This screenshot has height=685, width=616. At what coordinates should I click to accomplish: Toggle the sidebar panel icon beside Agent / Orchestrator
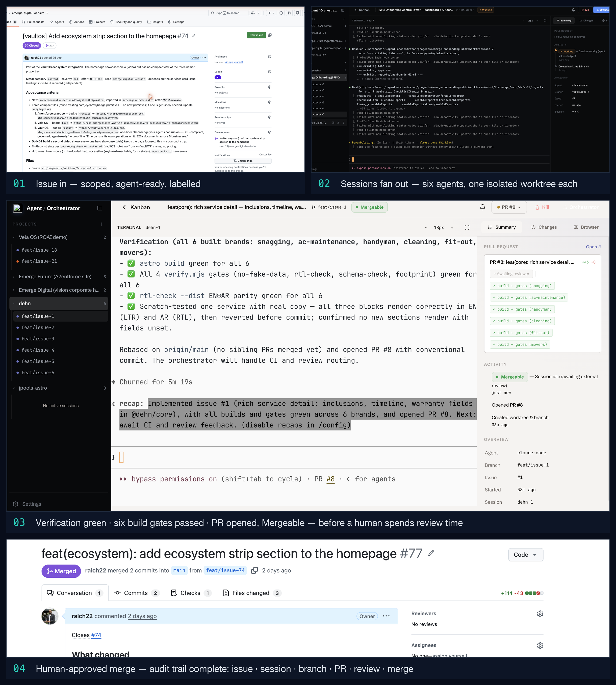coord(99,208)
